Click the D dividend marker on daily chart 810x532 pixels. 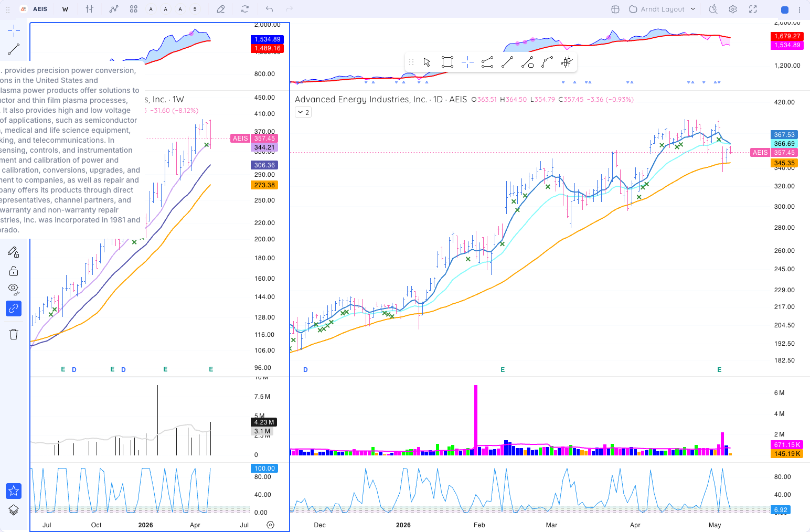(x=305, y=370)
